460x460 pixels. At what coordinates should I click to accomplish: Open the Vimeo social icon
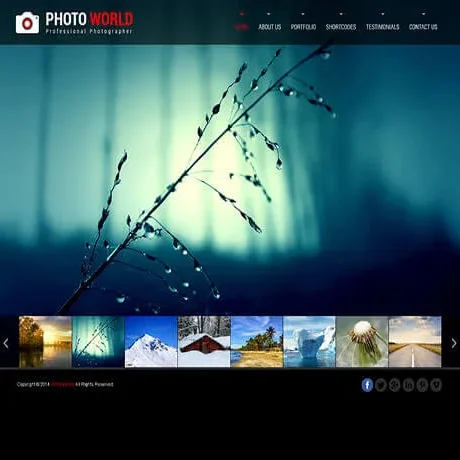coord(436,385)
